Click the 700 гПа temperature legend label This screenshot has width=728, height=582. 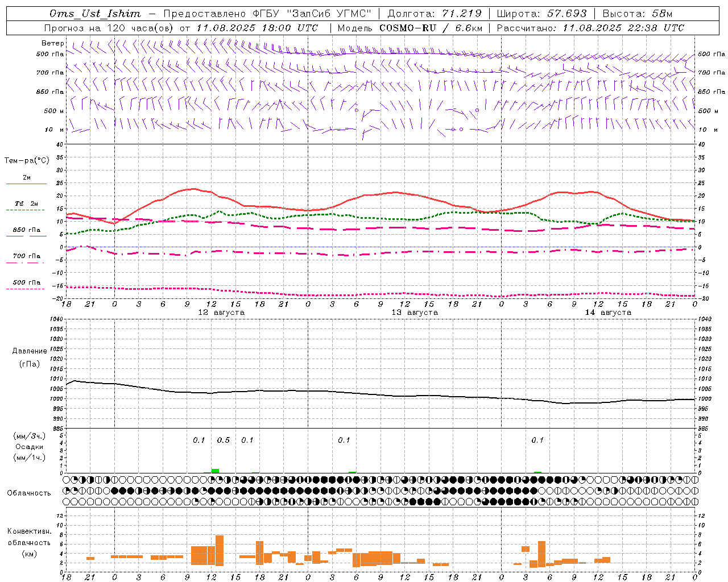(26, 256)
